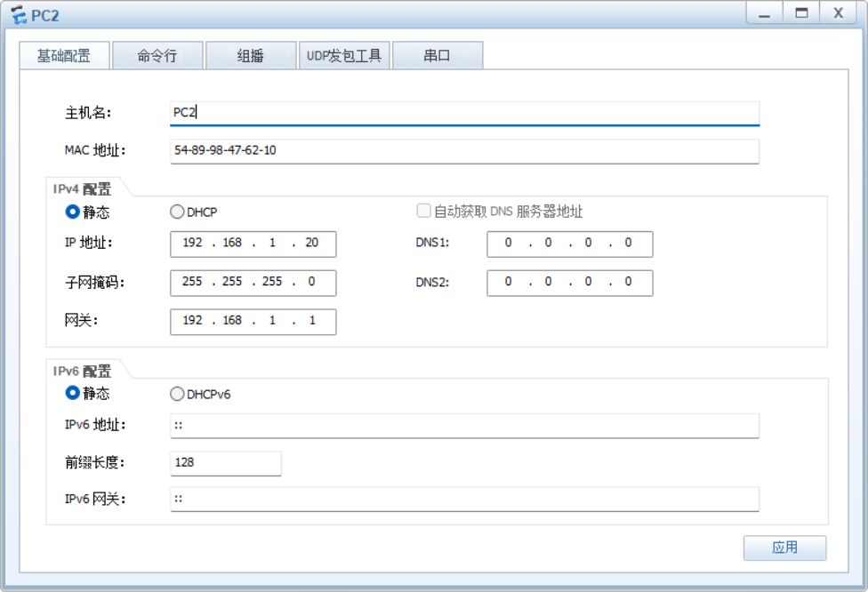Maximize the PC2 window

[801, 13]
